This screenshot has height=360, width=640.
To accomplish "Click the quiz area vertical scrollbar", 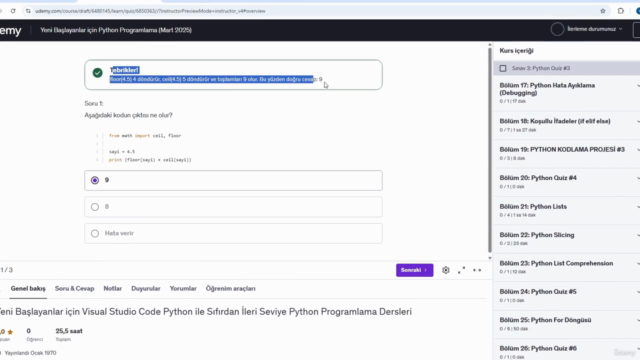I will (490, 151).
